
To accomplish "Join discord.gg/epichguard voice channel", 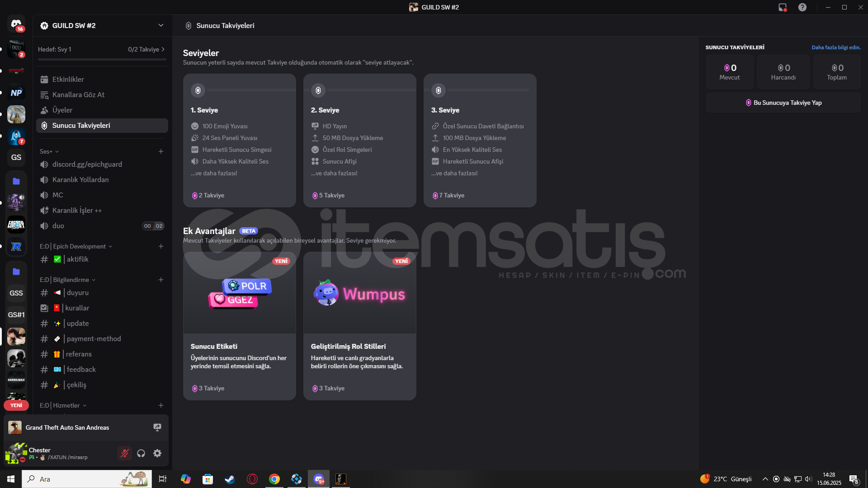I will pyautogui.click(x=102, y=164).
